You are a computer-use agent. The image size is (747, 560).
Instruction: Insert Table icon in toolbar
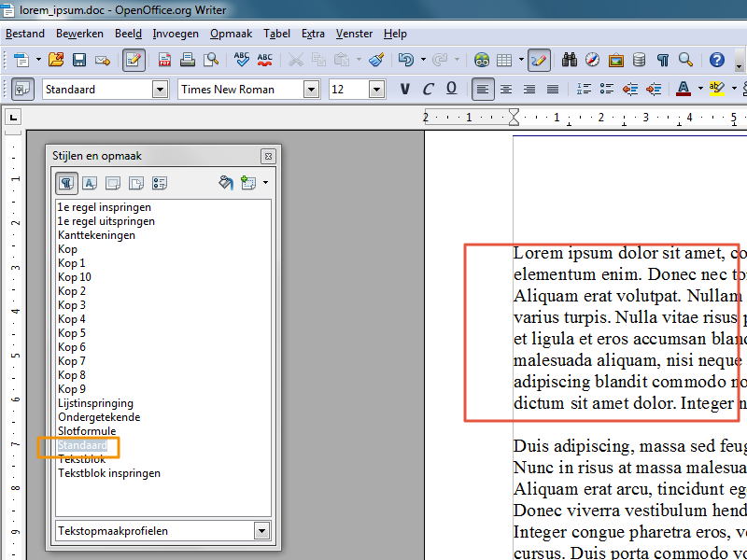[504, 60]
